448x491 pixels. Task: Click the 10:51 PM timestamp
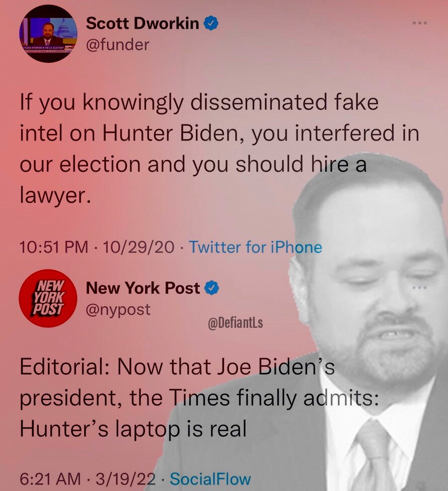point(54,247)
